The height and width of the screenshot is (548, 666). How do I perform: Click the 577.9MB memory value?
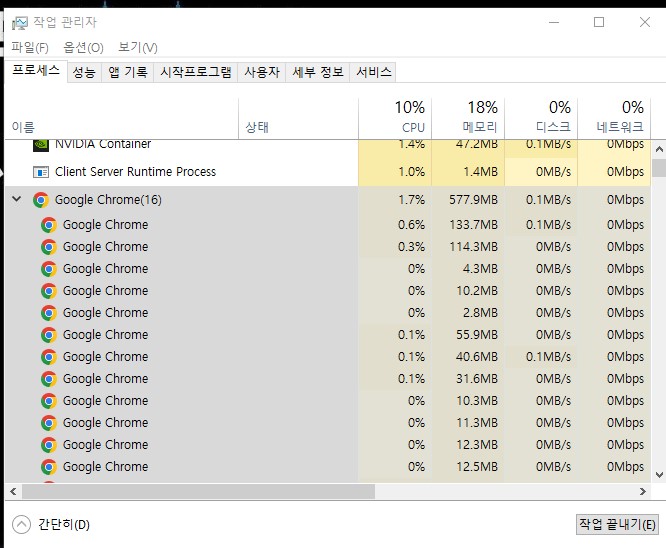pyautogui.click(x=473, y=200)
